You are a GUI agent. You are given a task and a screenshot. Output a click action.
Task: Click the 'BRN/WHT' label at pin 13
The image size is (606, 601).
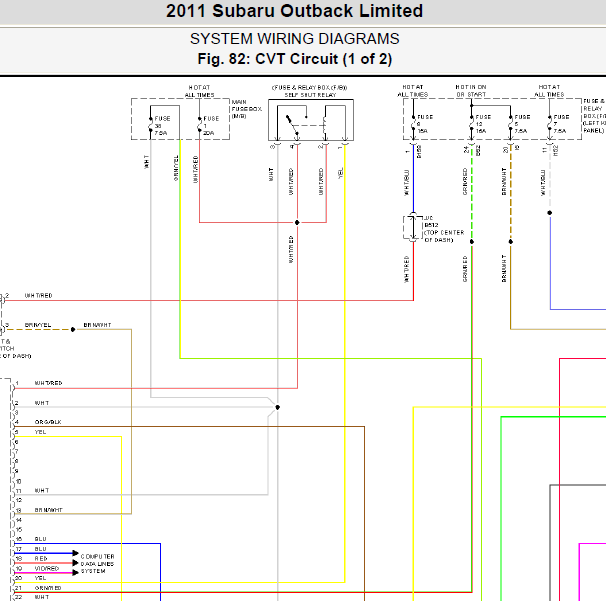(x=48, y=510)
